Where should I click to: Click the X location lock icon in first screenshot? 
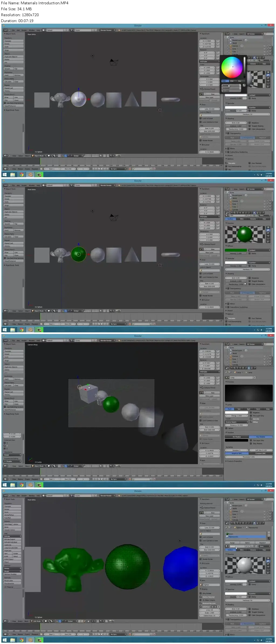(x=218, y=41)
